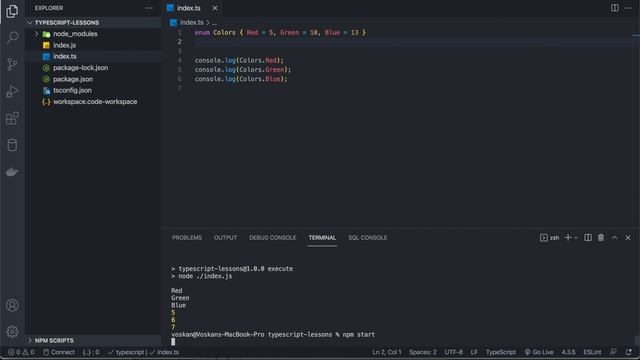Open the notifications bell in status bar
This screenshot has width=640, height=360.
point(629,352)
